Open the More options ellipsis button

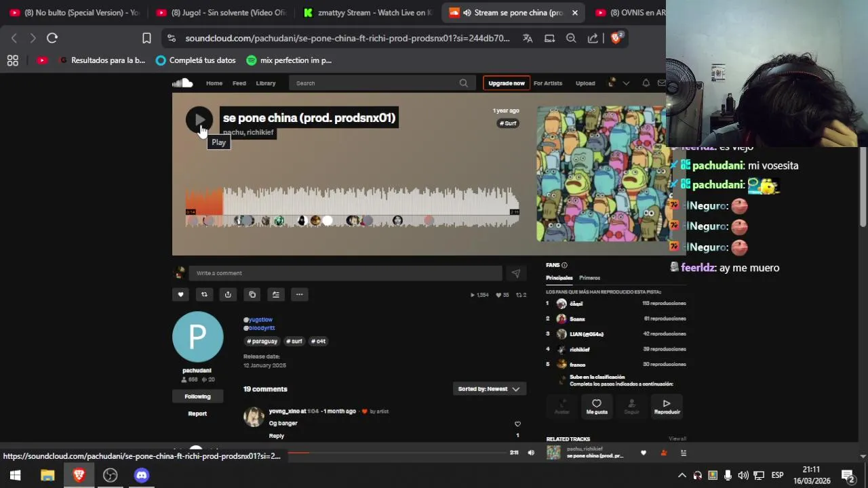(x=299, y=294)
